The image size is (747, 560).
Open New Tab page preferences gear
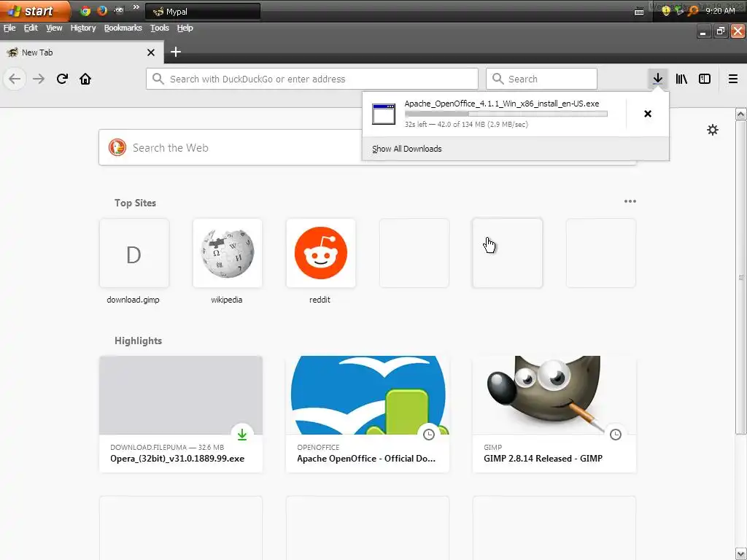(x=712, y=130)
